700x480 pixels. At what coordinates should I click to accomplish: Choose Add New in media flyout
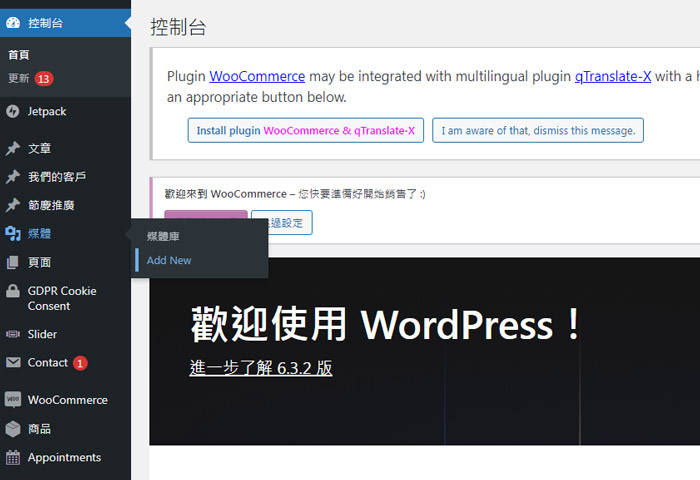[169, 260]
